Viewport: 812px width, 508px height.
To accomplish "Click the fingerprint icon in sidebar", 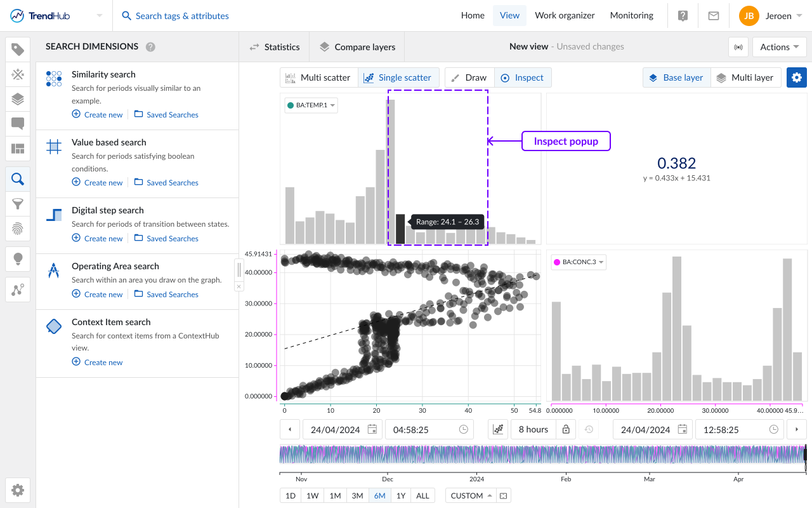I will (x=18, y=228).
